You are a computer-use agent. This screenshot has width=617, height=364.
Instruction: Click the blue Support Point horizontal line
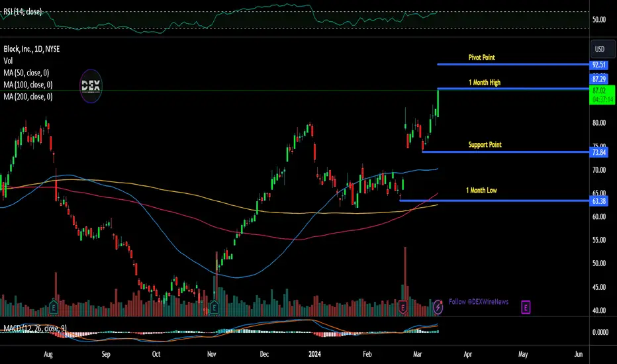(x=506, y=152)
